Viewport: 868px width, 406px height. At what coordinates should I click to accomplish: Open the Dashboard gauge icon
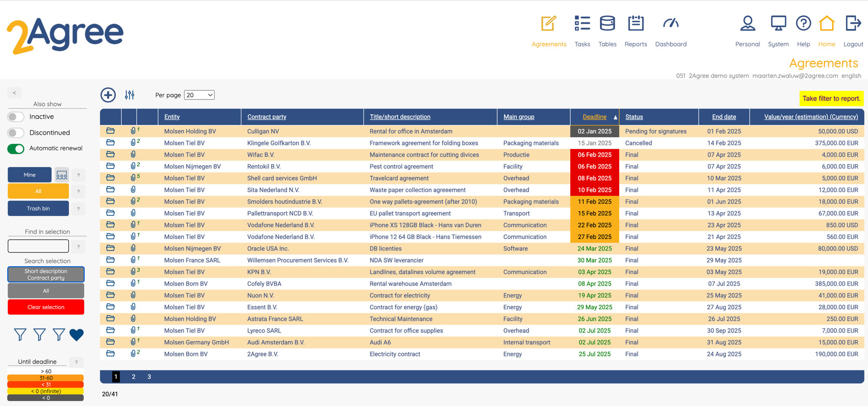pyautogui.click(x=671, y=23)
